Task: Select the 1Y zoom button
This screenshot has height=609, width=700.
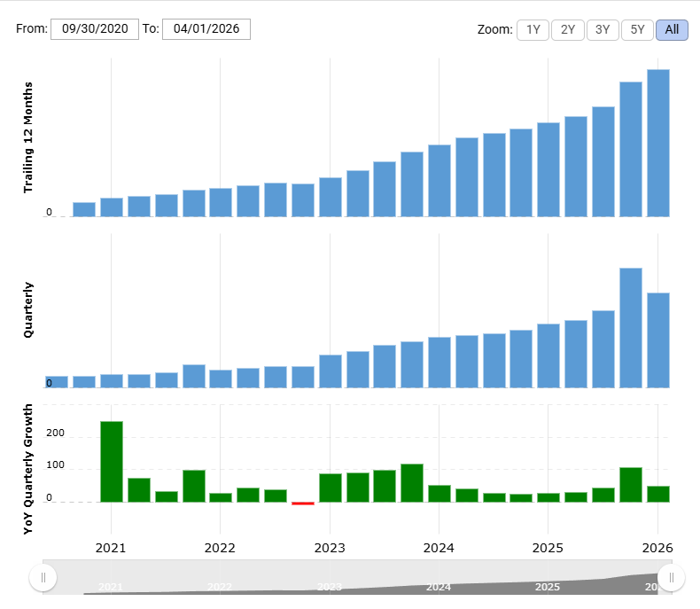Action: (533, 30)
